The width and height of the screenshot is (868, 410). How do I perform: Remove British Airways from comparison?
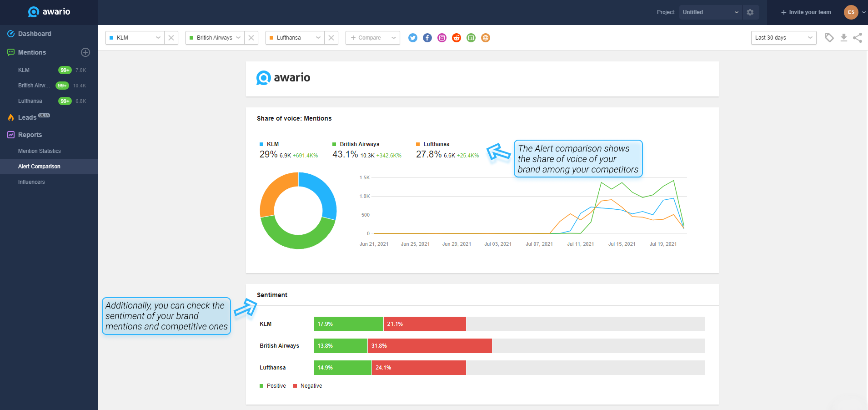pyautogui.click(x=251, y=38)
